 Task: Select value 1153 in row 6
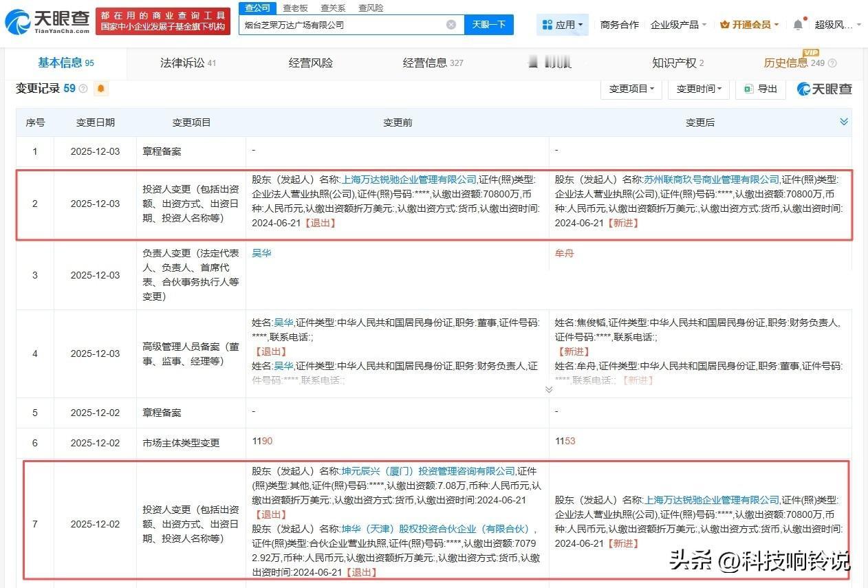coord(565,441)
